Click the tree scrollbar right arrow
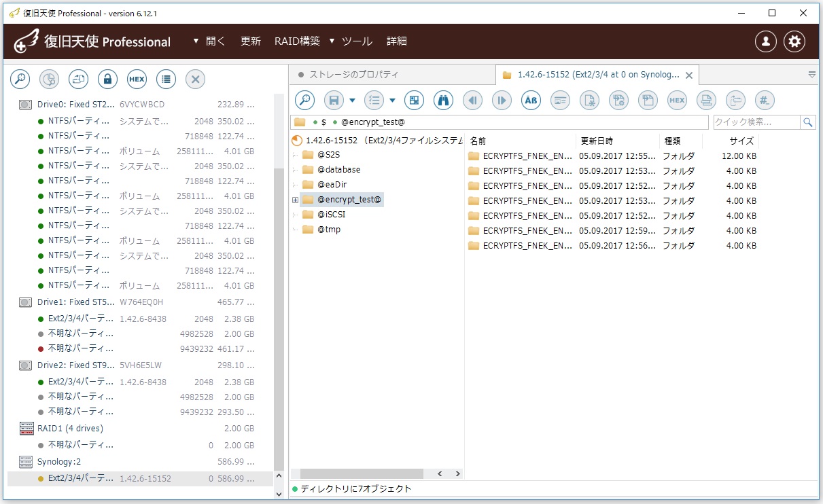Viewport: 823px width, 504px height. [458, 473]
